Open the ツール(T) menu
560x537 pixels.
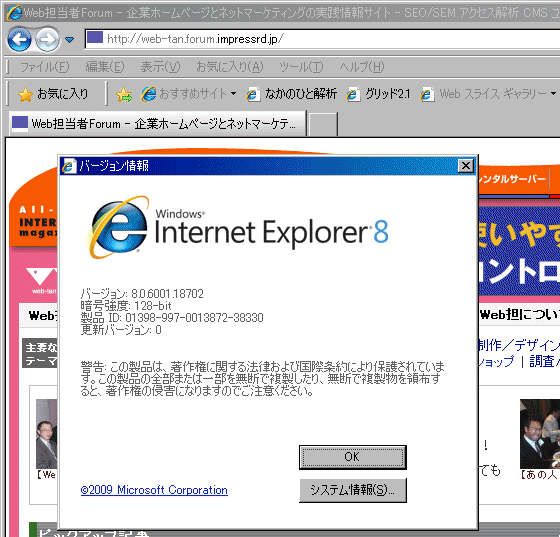point(301,67)
